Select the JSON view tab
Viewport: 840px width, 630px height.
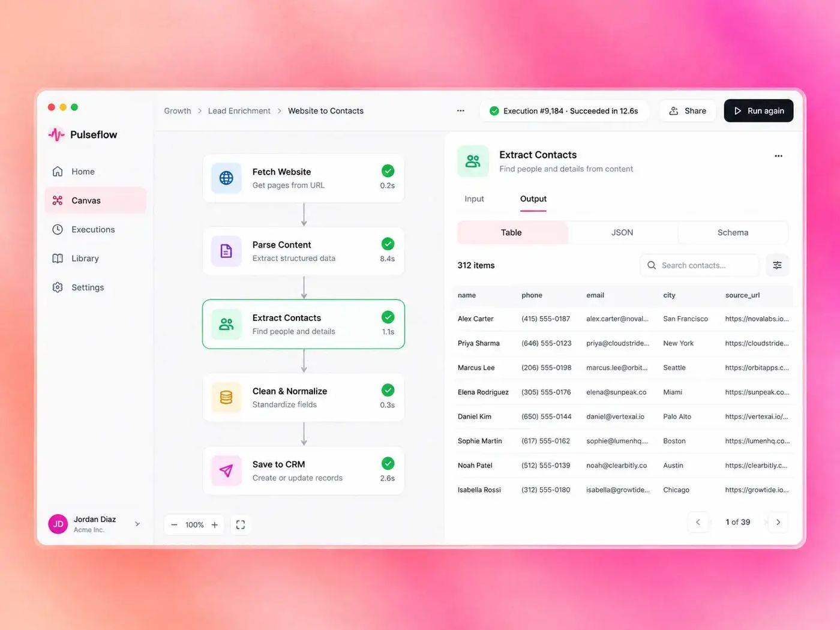(622, 233)
